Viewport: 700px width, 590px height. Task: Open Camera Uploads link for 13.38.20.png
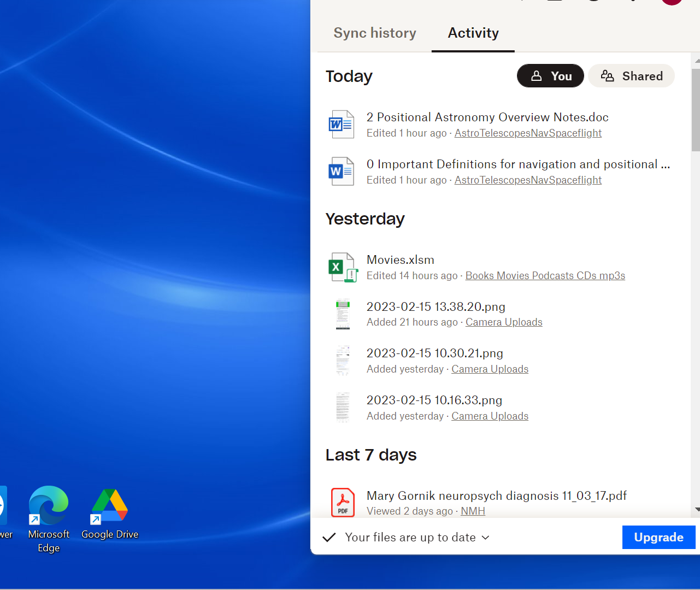[504, 322]
